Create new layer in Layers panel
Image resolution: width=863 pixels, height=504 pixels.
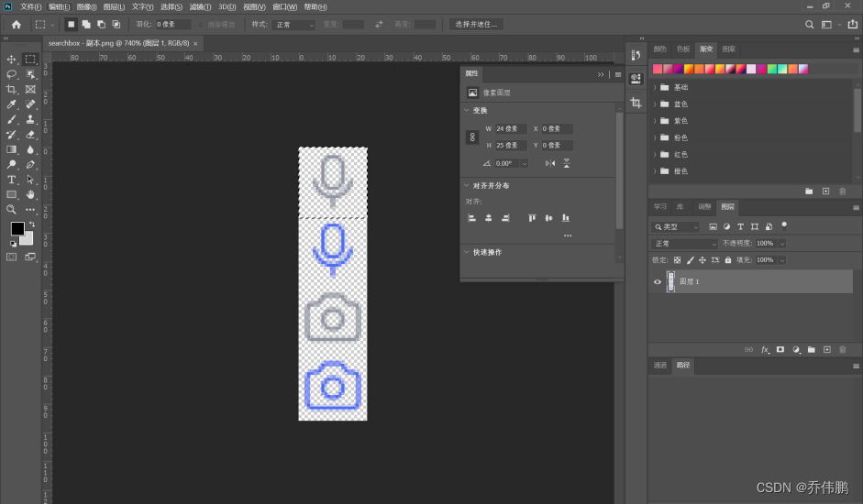pos(826,350)
